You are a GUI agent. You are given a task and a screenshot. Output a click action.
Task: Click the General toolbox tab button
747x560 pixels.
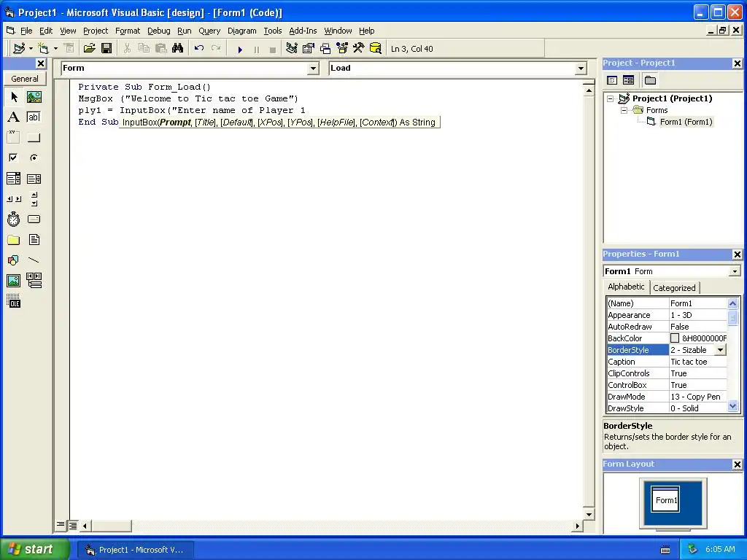[x=25, y=79]
